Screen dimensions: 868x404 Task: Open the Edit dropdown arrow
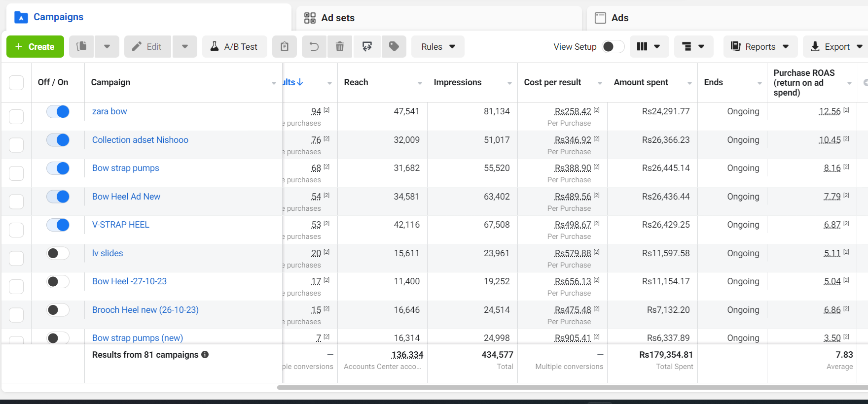click(x=185, y=46)
